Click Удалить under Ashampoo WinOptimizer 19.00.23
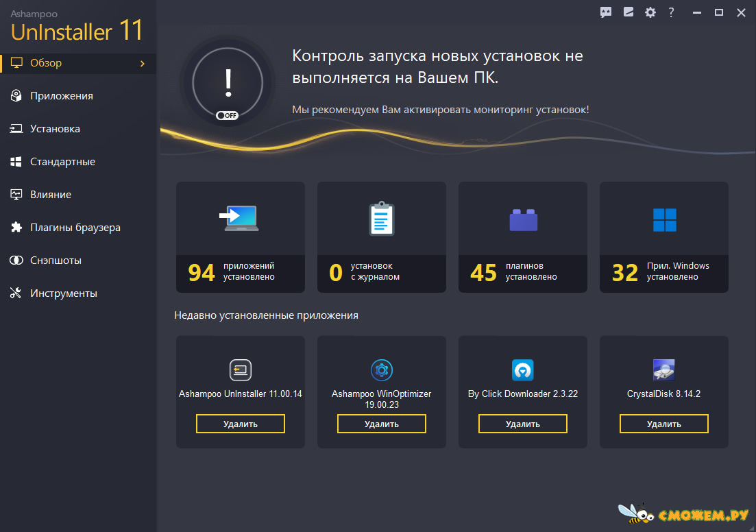Image resolution: width=756 pixels, height=532 pixels. point(381,424)
